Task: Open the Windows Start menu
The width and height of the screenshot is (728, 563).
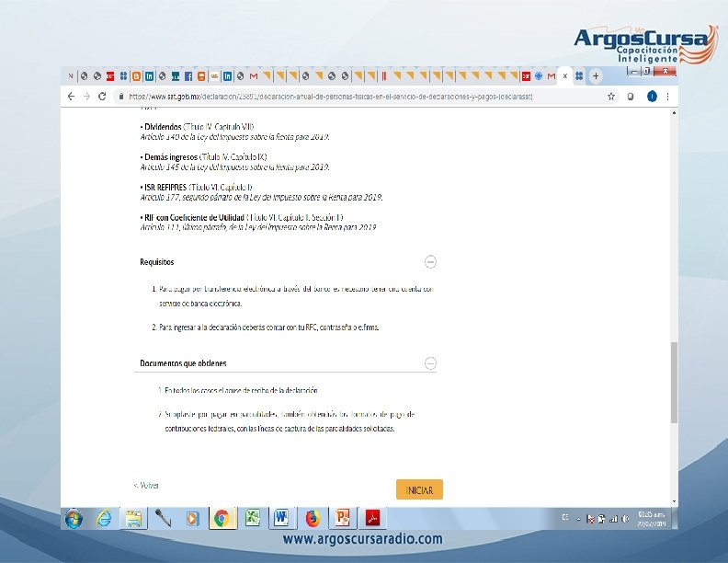Action: pyautogui.click(x=74, y=519)
